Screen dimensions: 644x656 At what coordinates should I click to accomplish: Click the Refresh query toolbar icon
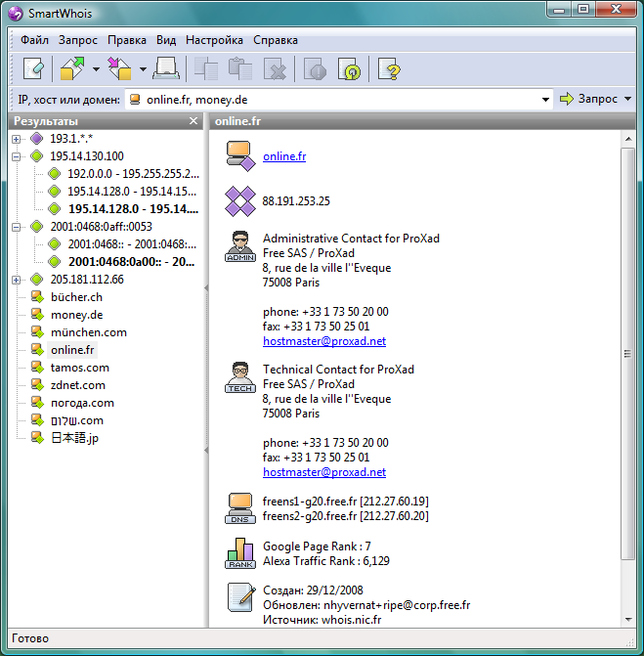click(349, 68)
